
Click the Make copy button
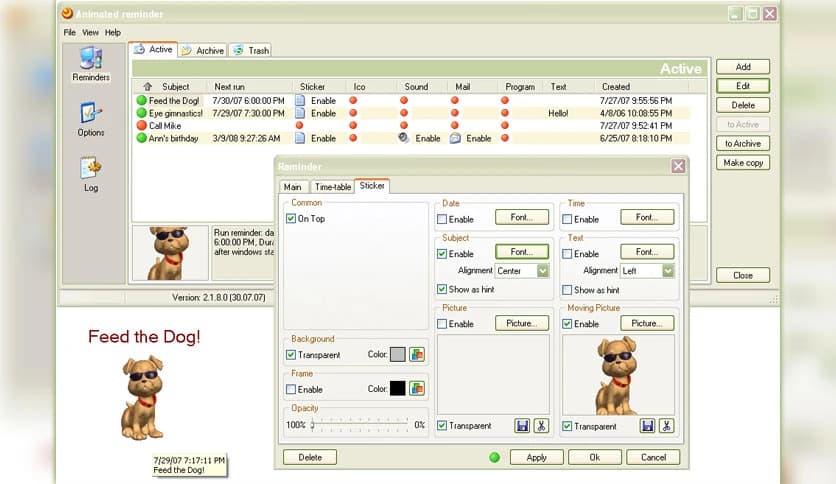pyautogui.click(x=743, y=163)
